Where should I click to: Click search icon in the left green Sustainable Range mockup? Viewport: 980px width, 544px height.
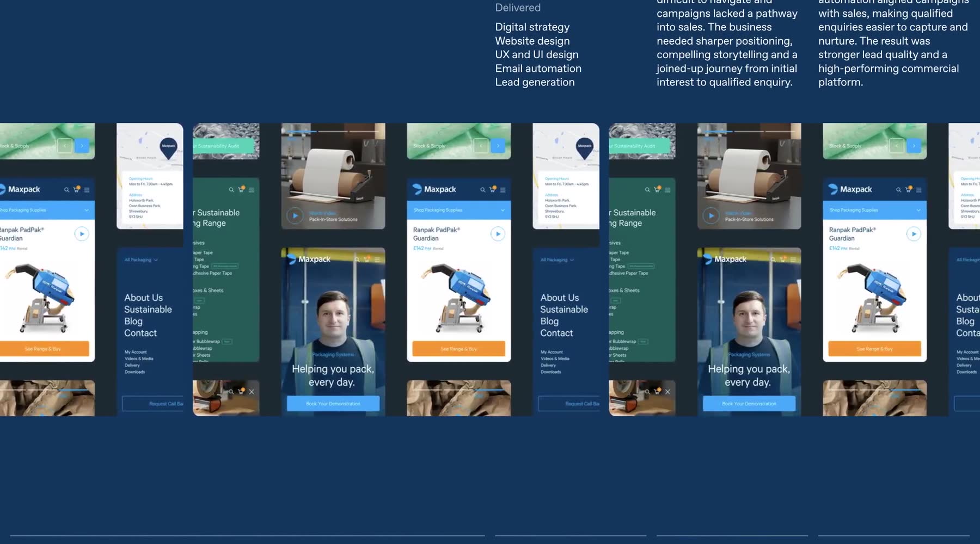231,190
